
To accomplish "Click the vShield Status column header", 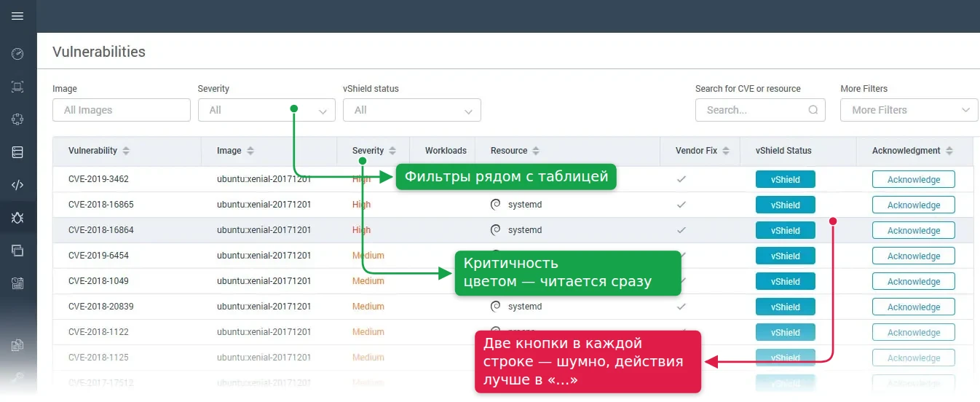I will (x=783, y=151).
